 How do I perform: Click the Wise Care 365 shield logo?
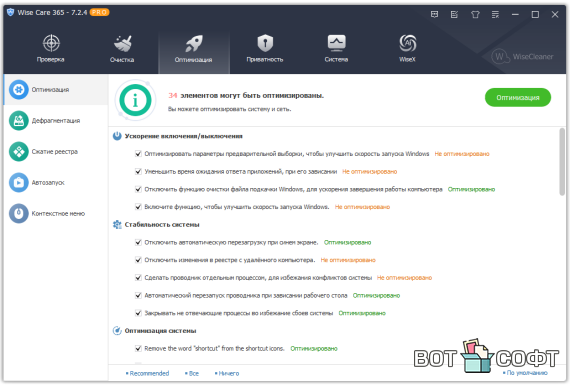coord(10,12)
